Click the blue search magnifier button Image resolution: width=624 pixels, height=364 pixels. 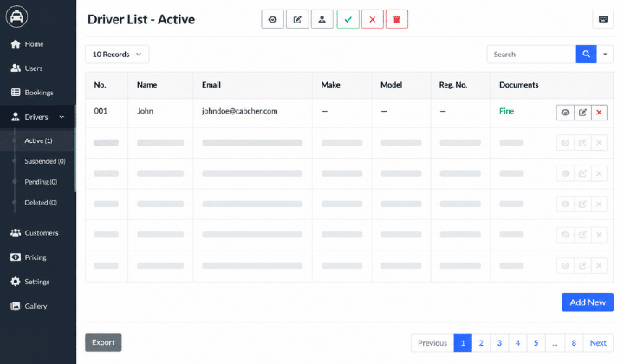pos(586,54)
